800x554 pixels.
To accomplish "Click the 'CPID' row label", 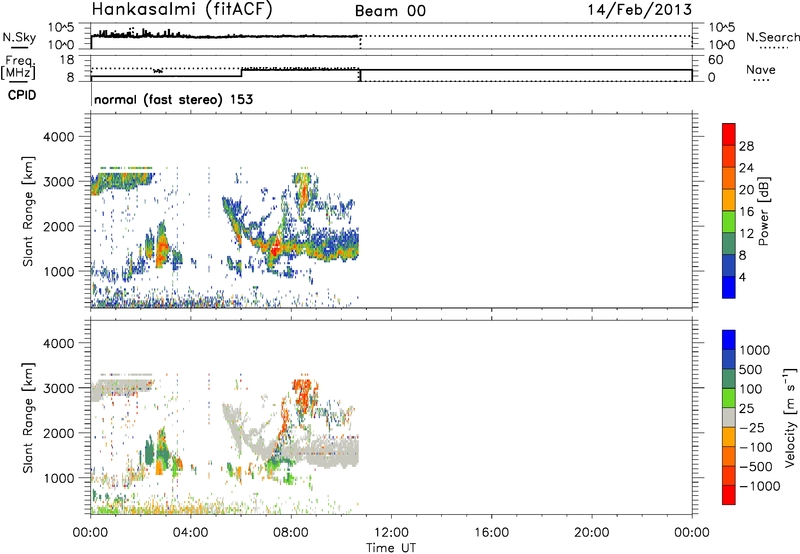I will click(x=22, y=95).
